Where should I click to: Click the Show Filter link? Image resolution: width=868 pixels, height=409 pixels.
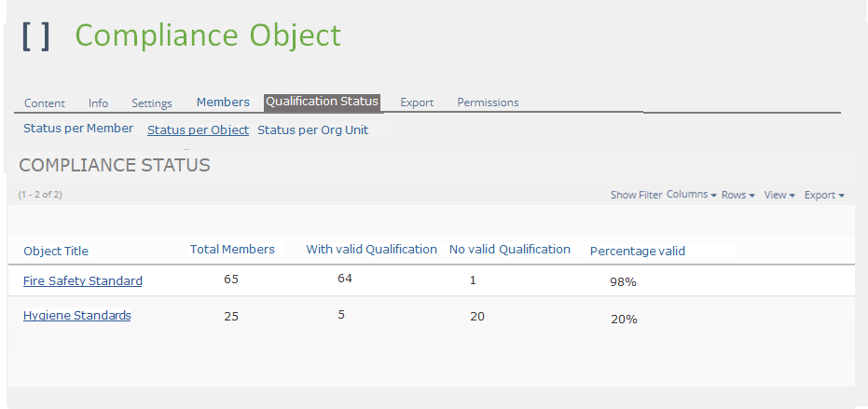pos(636,195)
